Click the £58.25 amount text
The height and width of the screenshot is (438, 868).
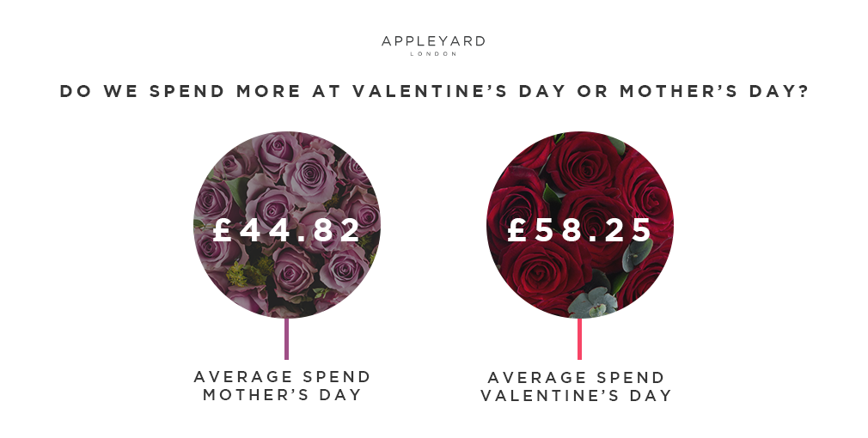pos(579,230)
